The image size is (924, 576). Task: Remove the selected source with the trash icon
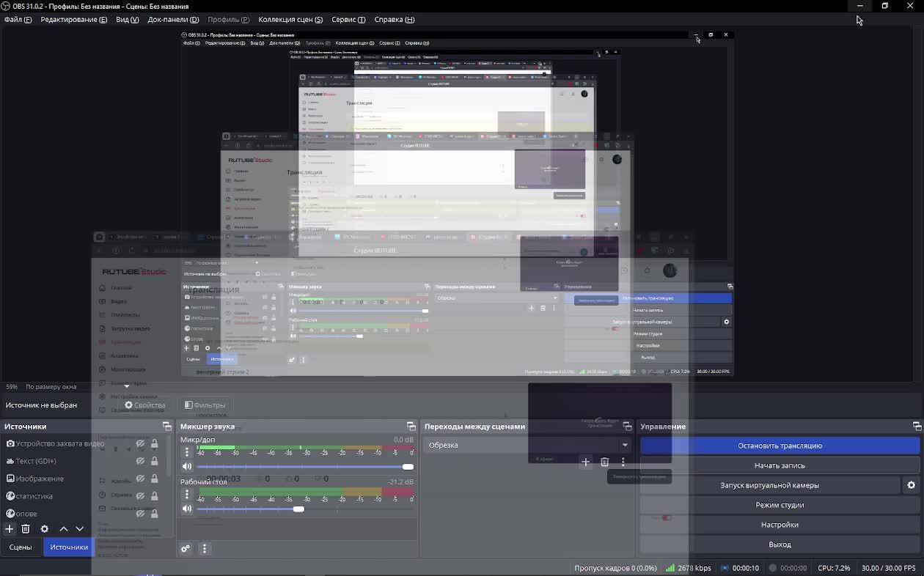26,528
